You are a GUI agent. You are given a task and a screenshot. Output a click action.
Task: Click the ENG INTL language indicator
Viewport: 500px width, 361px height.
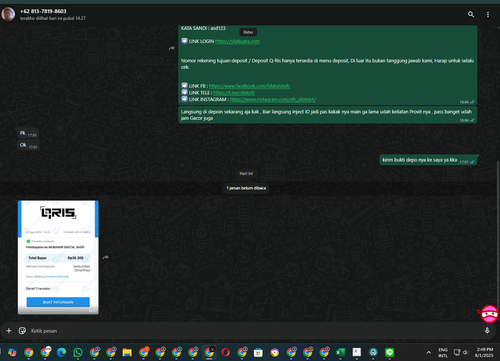(443, 352)
